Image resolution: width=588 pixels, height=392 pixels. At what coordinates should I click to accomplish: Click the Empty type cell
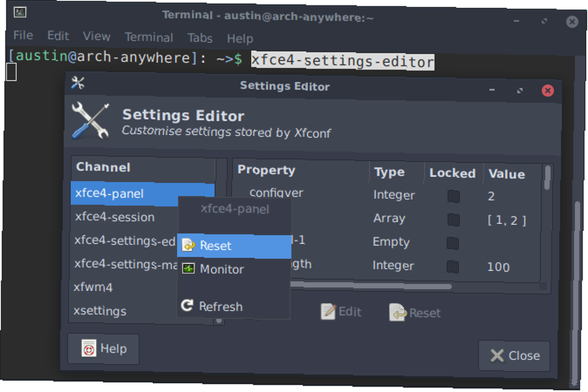391,242
